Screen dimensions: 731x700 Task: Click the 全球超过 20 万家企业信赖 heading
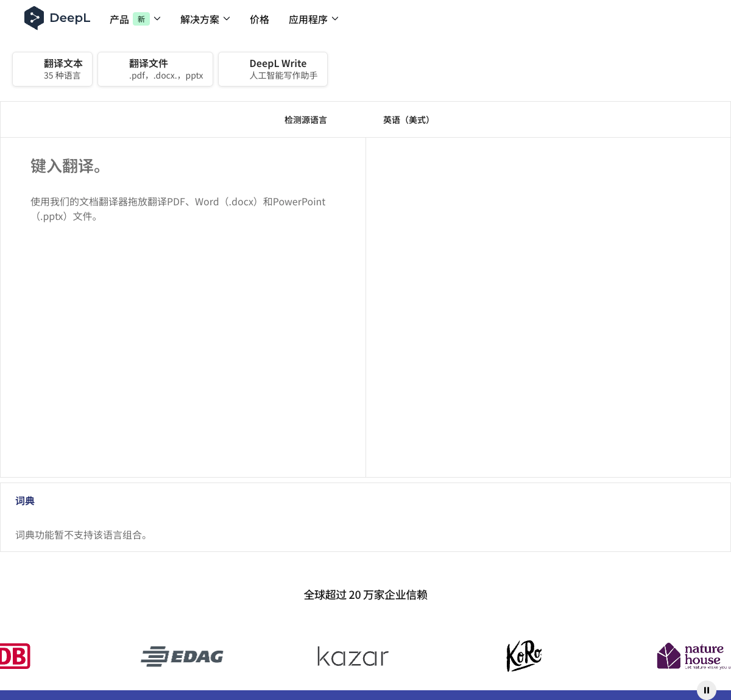(365, 595)
